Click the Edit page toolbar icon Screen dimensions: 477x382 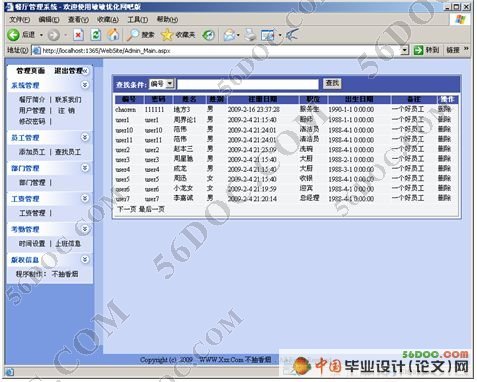point(268,35)
